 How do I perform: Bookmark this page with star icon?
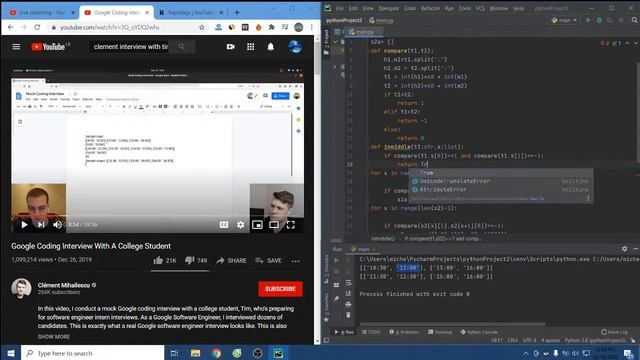pos(202,27)
